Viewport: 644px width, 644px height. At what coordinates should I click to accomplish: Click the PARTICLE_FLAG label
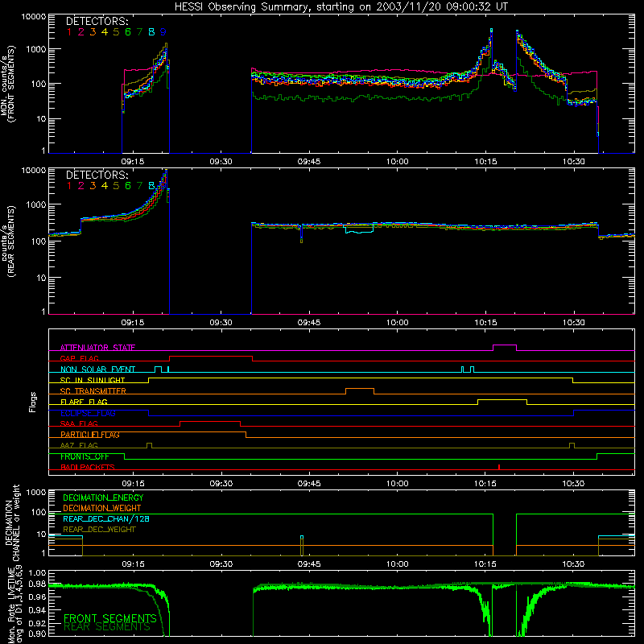[90, 435]
